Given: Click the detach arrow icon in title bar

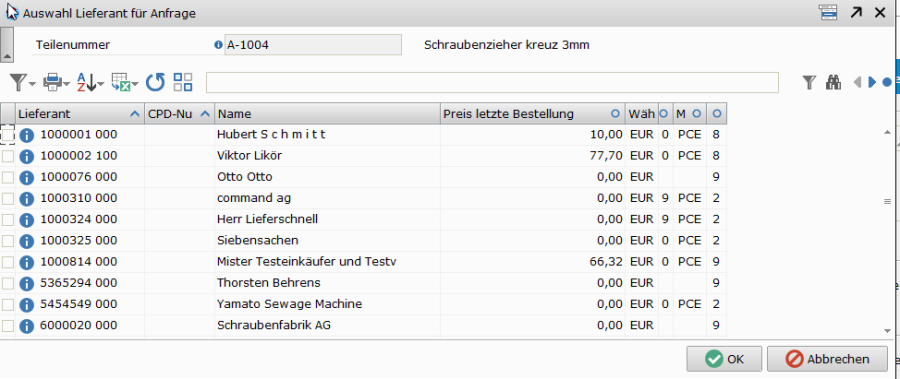Looking at the screenshot, I should pyautogui.click(x=856, y=13).
